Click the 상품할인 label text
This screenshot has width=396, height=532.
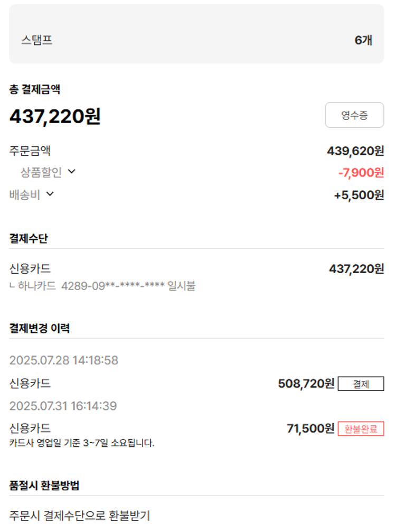(41, 172)
